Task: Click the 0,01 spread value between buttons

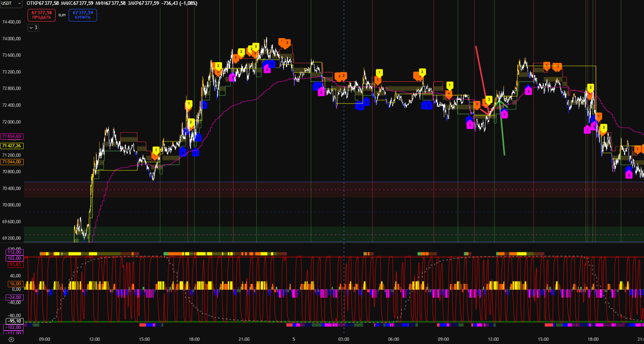Action: (x=62, y=15)
